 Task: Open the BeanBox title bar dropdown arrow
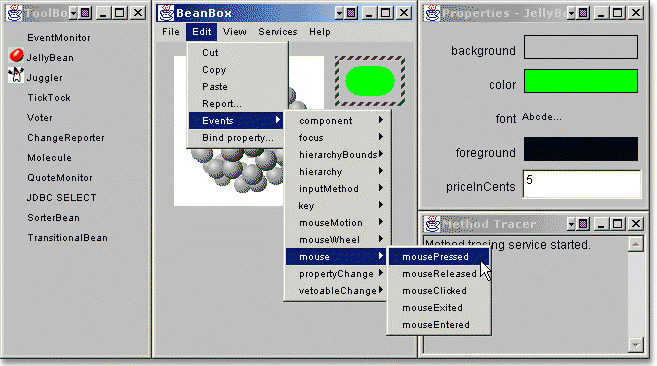[339, 13]
